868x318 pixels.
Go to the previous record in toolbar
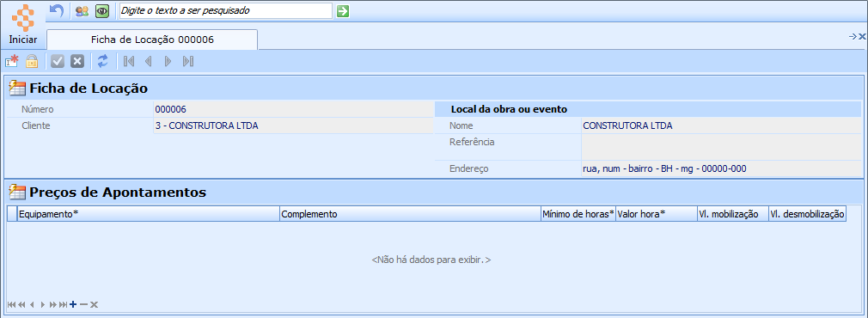pyautogui.click(x=149, y=61)
